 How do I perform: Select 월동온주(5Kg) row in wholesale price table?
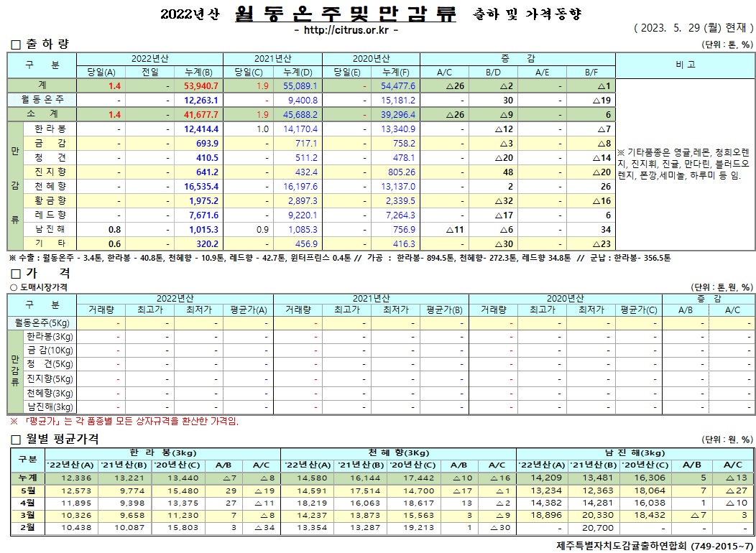[44, 322]
